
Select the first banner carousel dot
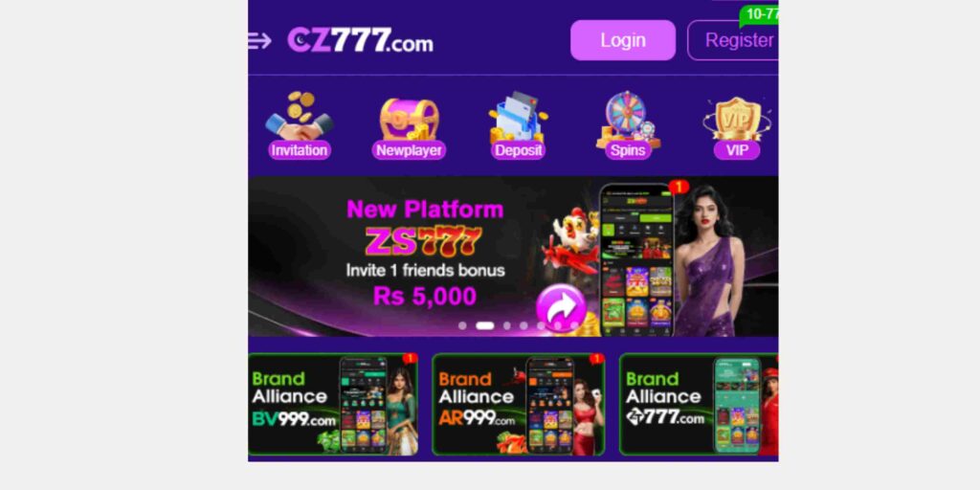462,325
